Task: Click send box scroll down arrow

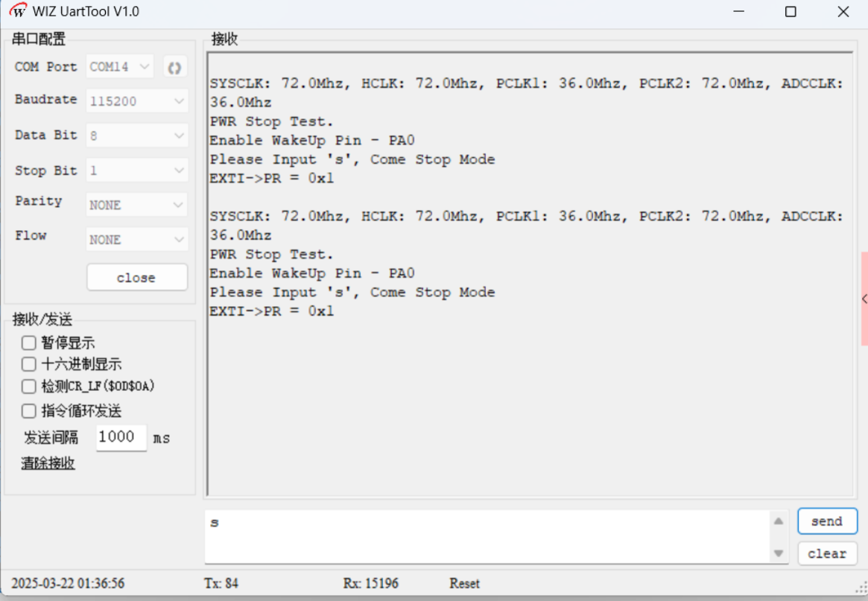Action: pyautogui.click(x=778, y=553)
